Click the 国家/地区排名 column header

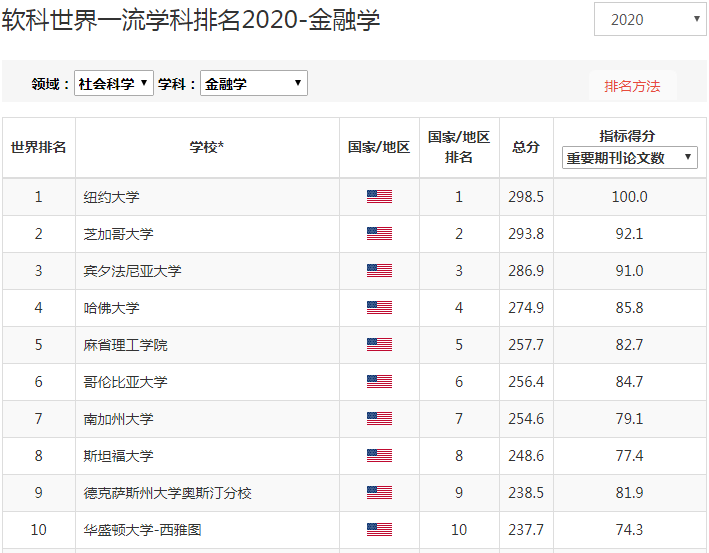point(459,147)
